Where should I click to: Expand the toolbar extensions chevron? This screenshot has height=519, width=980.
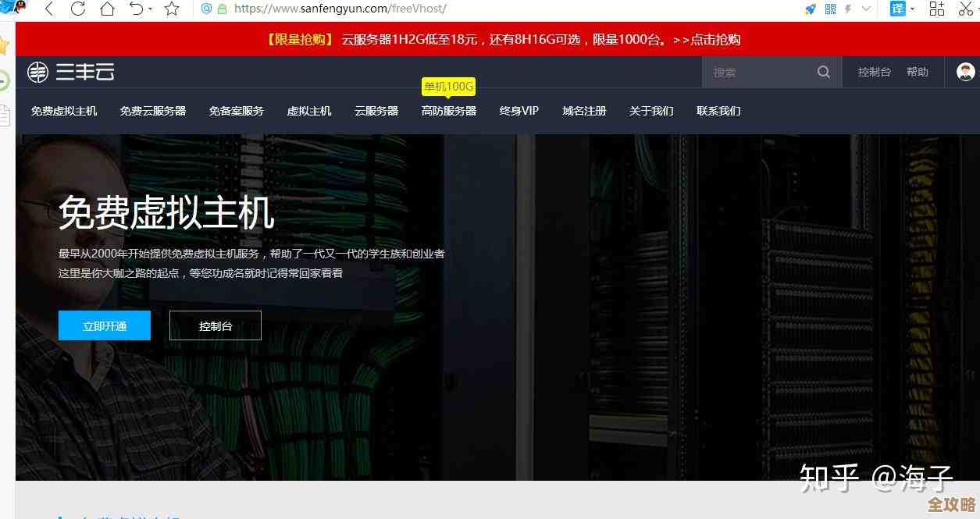[x=867, y=9]
